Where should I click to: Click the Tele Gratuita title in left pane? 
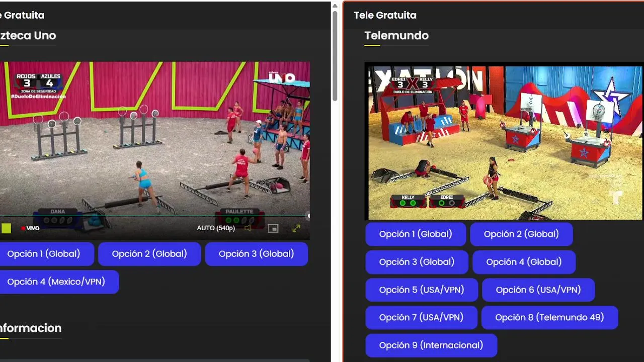[22, 15]
